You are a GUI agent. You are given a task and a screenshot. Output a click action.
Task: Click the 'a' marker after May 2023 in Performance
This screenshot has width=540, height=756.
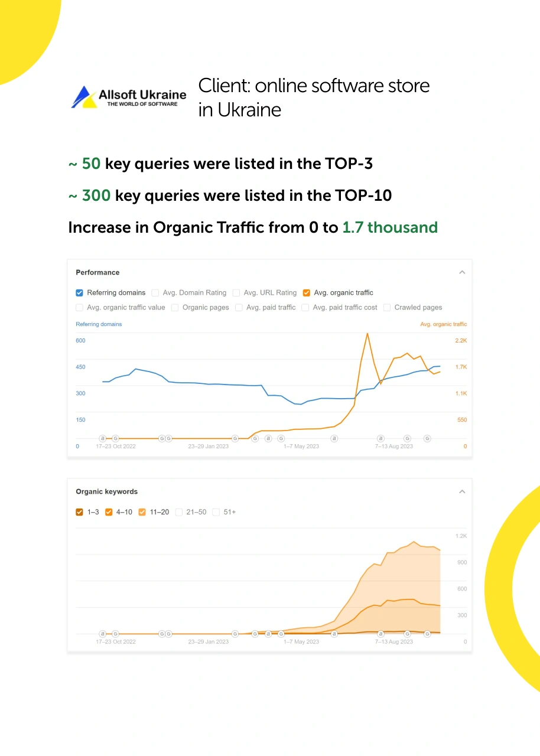coord(334,438)
